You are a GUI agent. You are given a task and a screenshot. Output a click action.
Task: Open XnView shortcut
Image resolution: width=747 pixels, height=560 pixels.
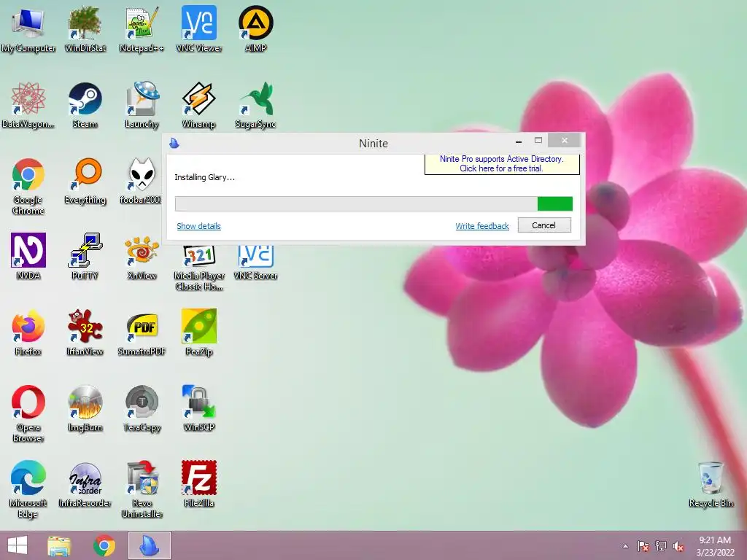(142, 257)
